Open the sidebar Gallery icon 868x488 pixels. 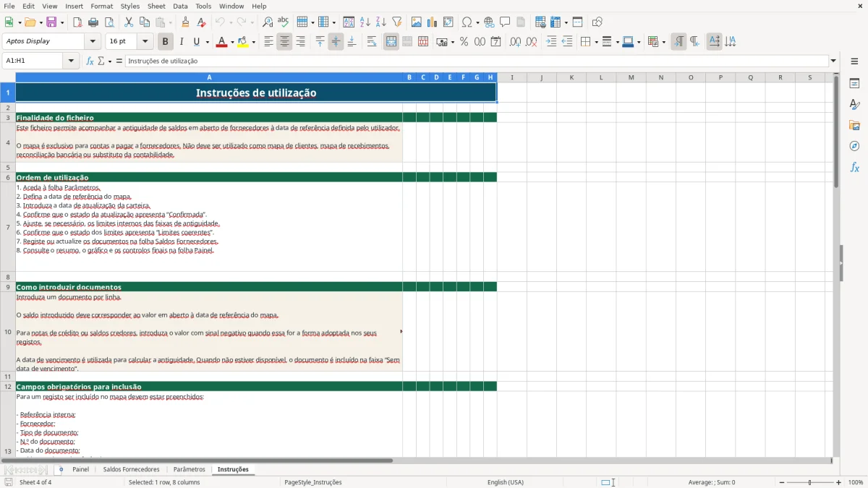click(854, 125)
